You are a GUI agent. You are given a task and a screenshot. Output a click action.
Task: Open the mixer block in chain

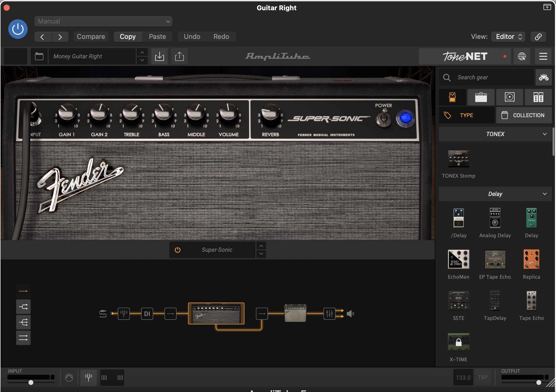329,313
